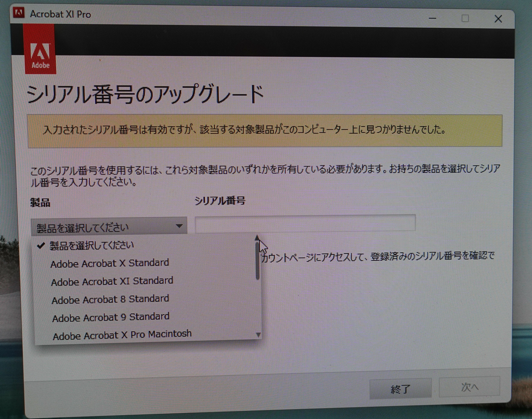The width and height of the screenshot is (532, 419).
Task: Minimize the Acrobat XI Pro window
Action: tap(432, 18)
